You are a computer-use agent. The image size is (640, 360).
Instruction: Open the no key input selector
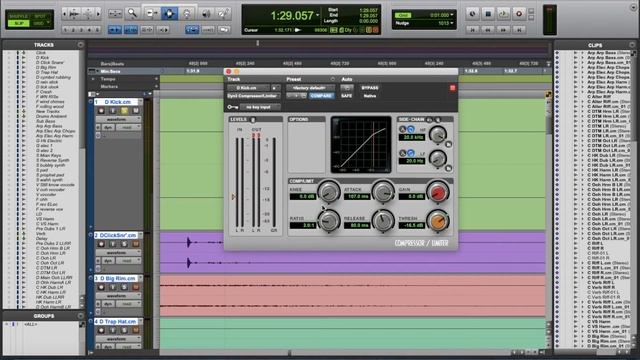(x=260, y=107)
